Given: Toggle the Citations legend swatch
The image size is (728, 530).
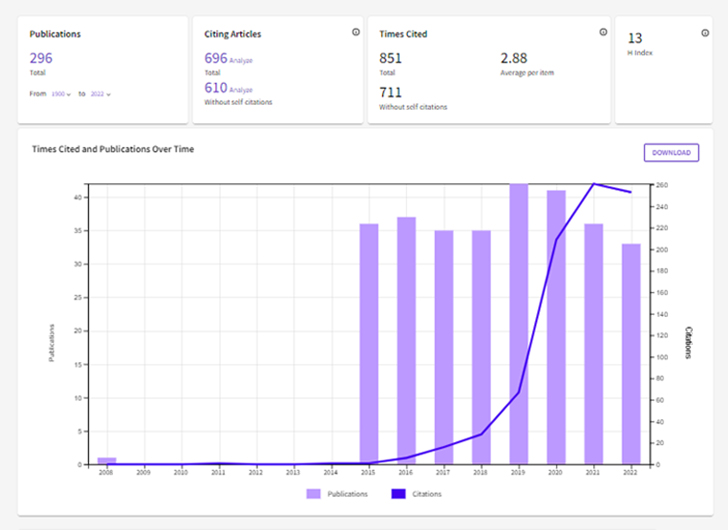Looking at the screenshot, I should (395, 494).
